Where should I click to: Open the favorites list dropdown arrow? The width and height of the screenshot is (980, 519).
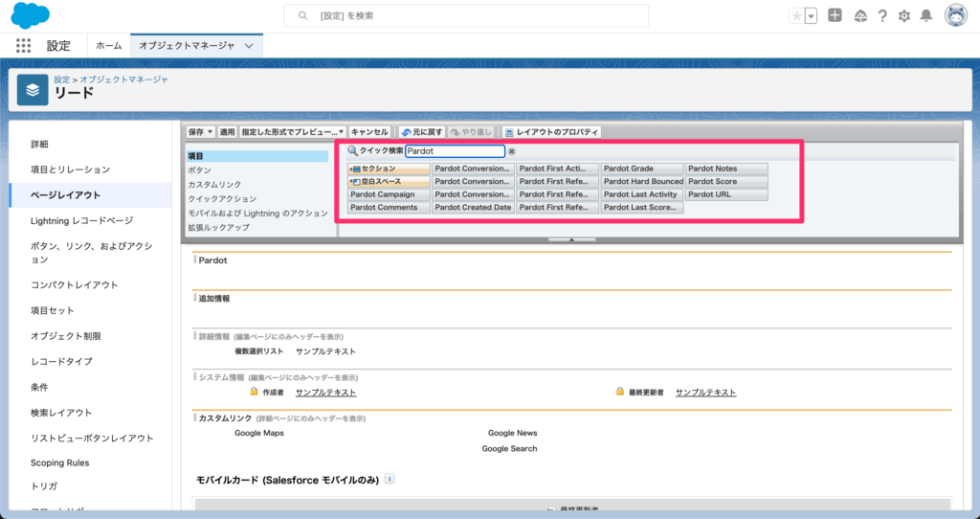[x=812, y=16]
